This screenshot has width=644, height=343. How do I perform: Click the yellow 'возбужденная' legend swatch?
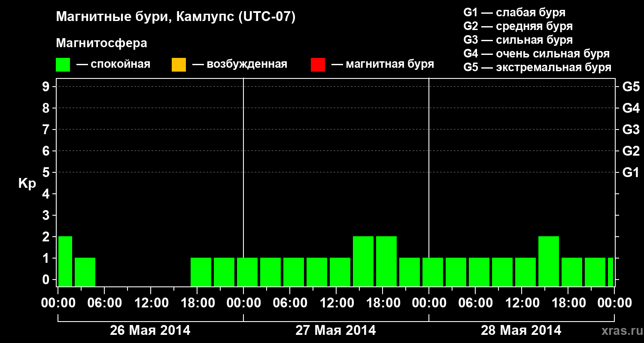(x=179, y=65)
